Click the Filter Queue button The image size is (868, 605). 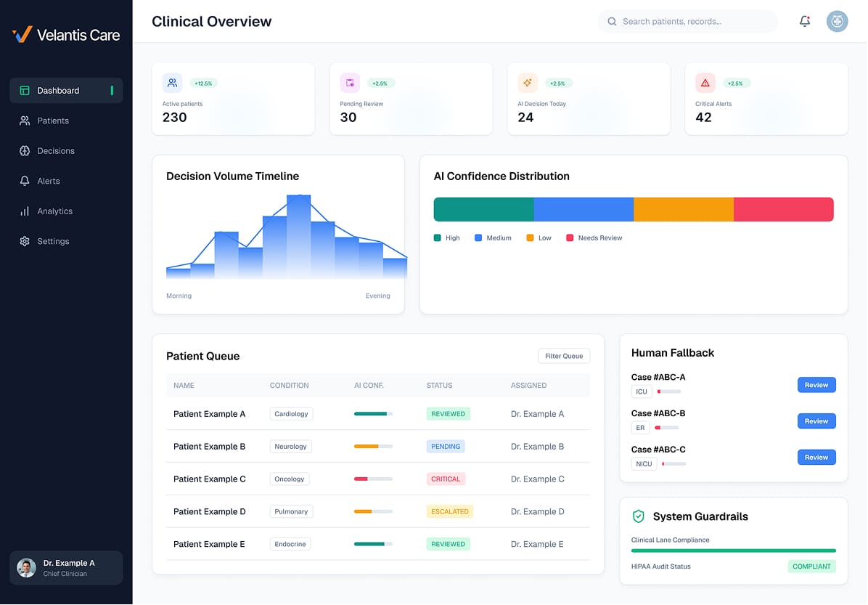(x=563, y=356)
